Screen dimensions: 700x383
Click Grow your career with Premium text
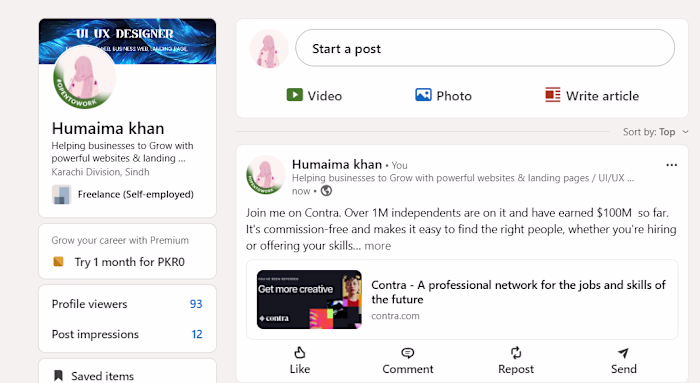pos(120,240)
